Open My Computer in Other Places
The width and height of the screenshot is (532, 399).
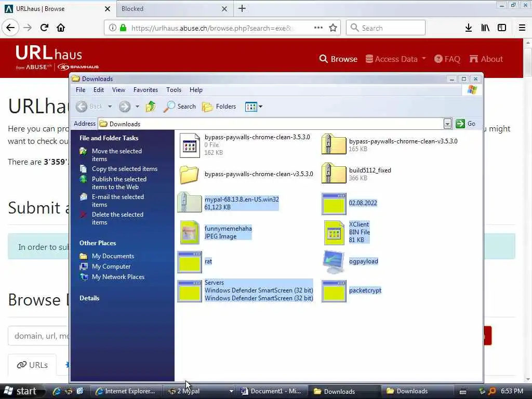tap(111, 267)
